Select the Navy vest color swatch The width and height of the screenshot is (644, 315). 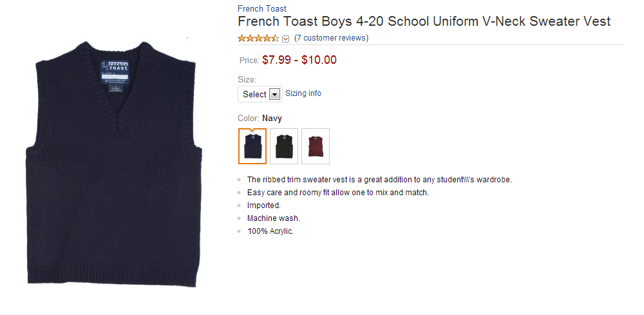(252, 146)
